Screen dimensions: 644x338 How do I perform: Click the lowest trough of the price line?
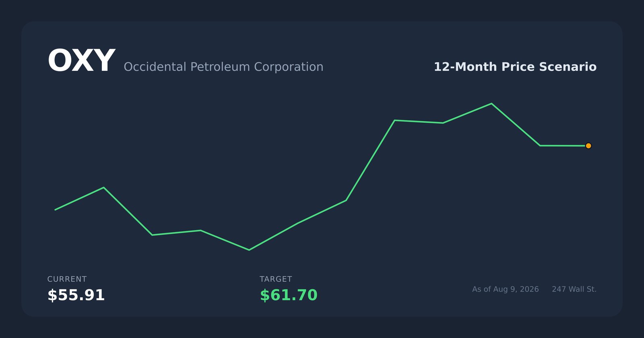[x=249, y=250]
